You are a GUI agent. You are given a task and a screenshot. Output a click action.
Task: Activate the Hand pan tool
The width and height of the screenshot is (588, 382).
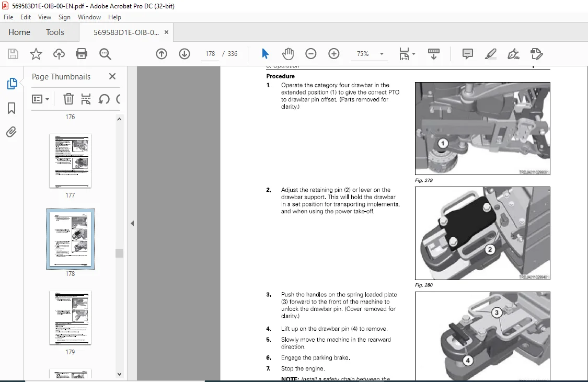pyautogui.click(x=288, y=54)
